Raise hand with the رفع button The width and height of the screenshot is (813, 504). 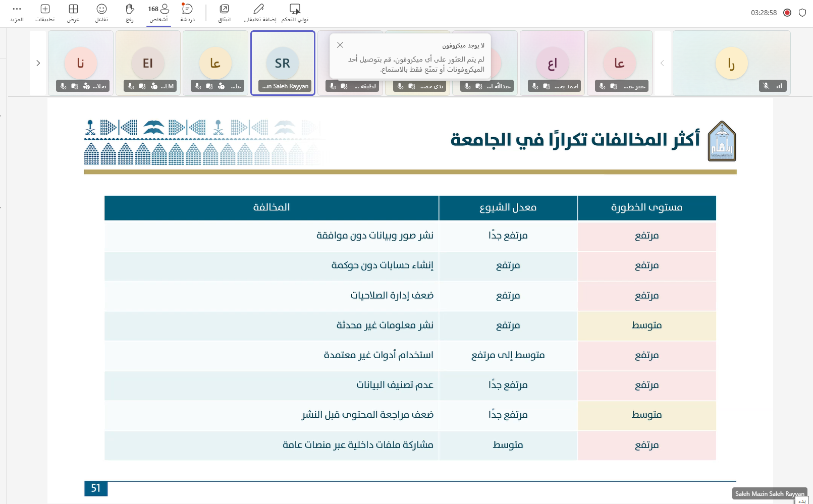[130, 13]
